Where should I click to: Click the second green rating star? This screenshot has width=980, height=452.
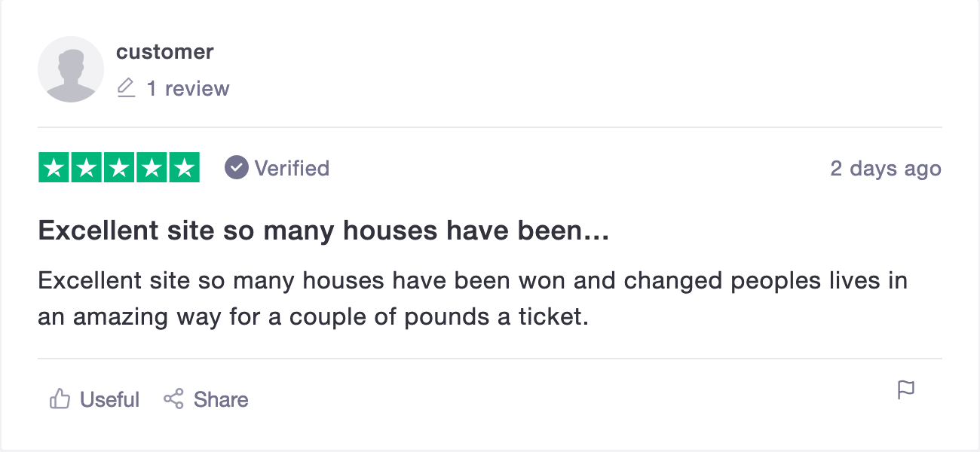87,167
